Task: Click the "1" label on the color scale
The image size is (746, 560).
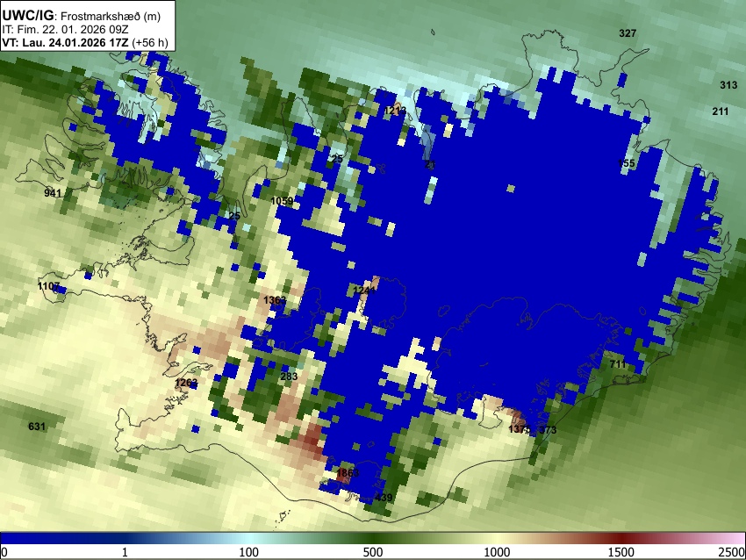Action: (125, 552)
